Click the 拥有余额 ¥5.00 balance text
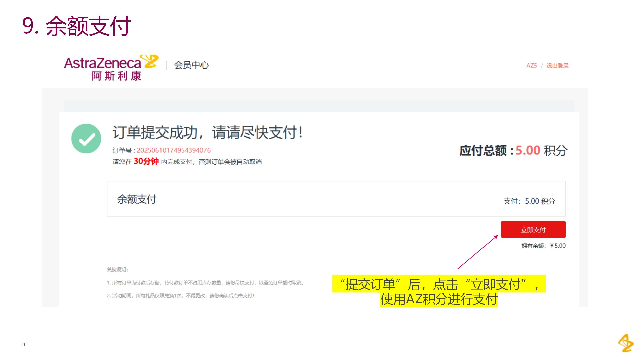 click(543, 246)
